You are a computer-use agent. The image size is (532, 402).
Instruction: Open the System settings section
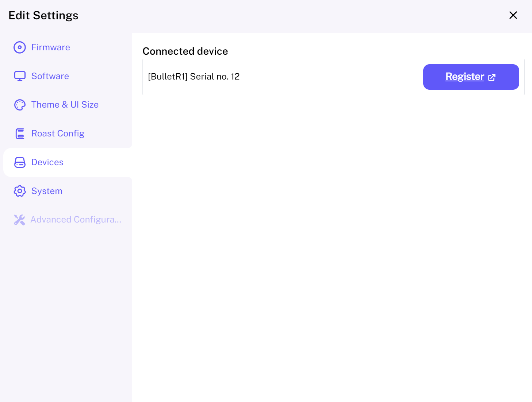[x=47, y=191]
